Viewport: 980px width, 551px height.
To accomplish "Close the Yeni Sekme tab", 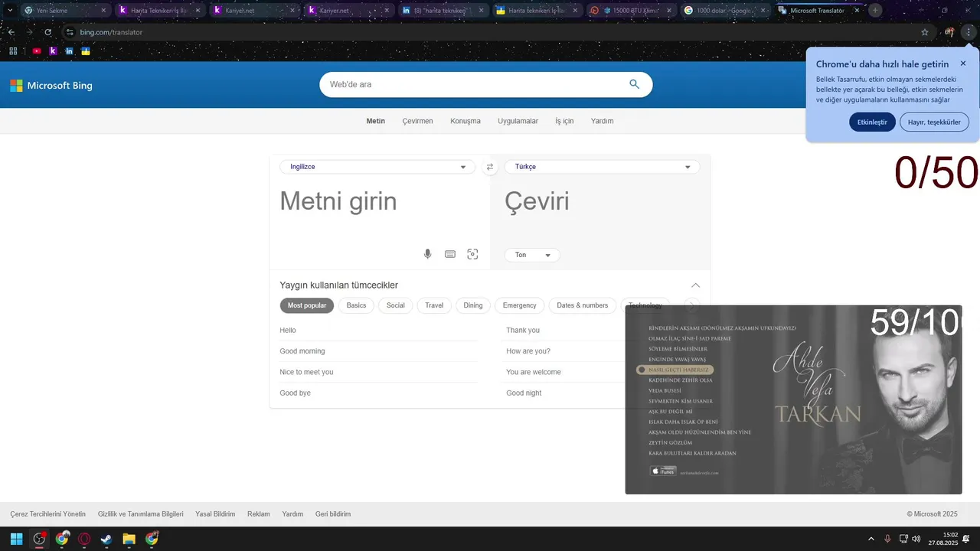I will coord(103,11).
